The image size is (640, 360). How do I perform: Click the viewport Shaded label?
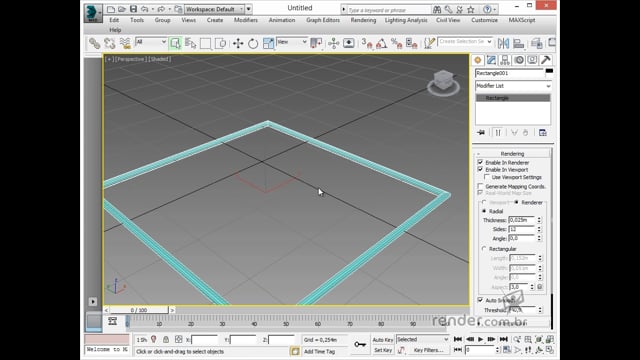pos(160,59)
